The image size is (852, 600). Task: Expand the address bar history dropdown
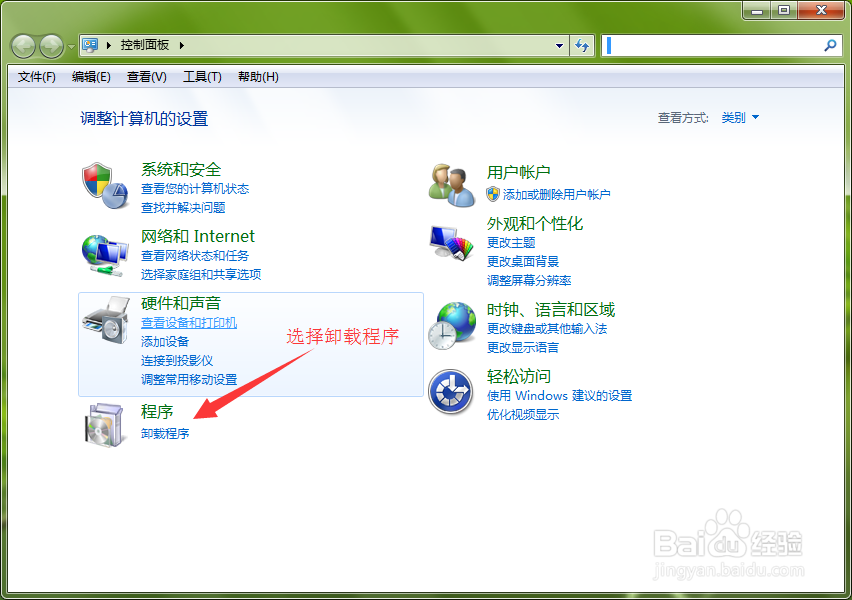click(x=559, y=46)
